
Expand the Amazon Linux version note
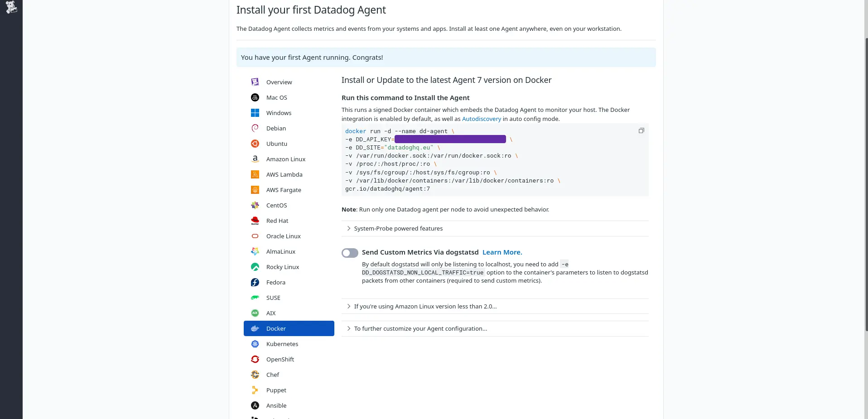click(x=495, y=306)
